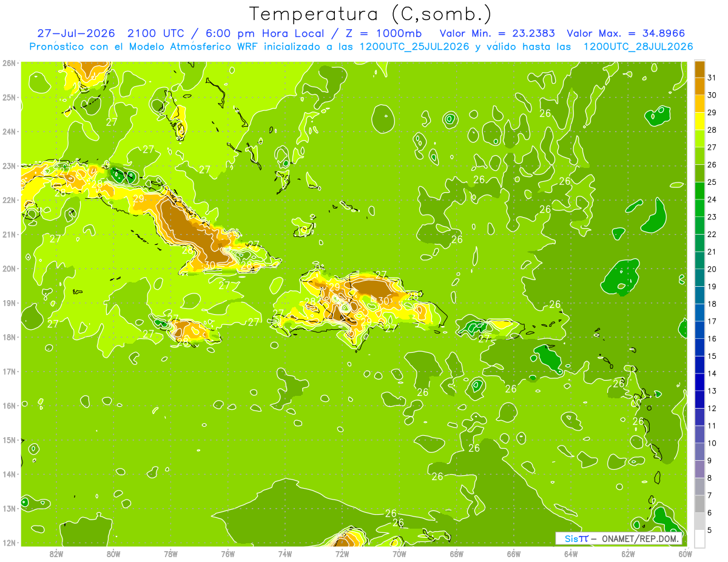Viewport: 728px width, 562px height.
Task: Click the brown legend swatch above 31
Action: (699, 69)
